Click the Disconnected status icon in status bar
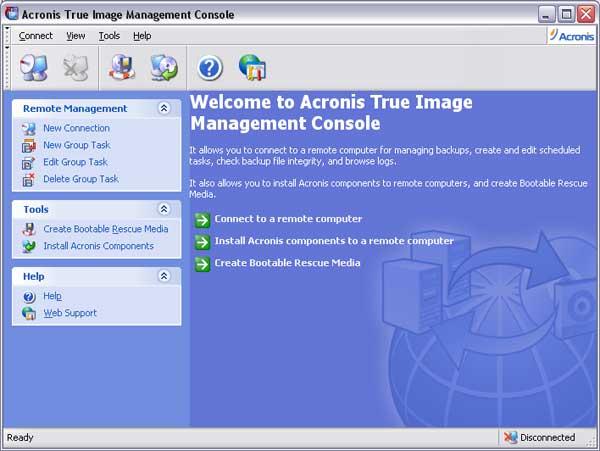 click(510, 437)
